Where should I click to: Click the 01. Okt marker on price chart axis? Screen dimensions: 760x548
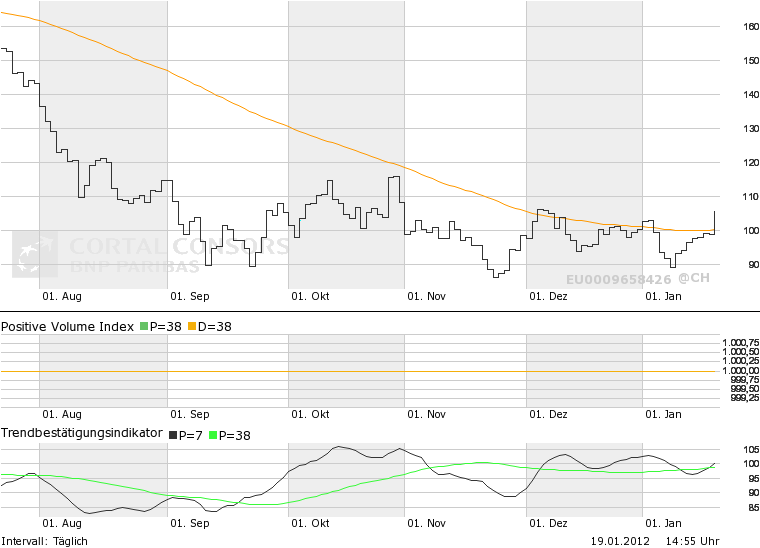pyautogui.click(x=310, y=297)
